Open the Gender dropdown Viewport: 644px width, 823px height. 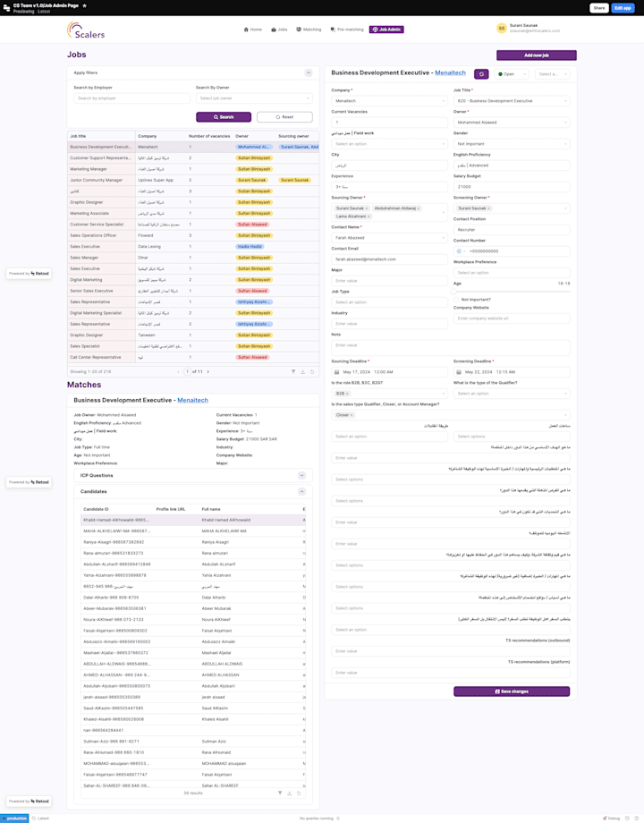(512, 144)
